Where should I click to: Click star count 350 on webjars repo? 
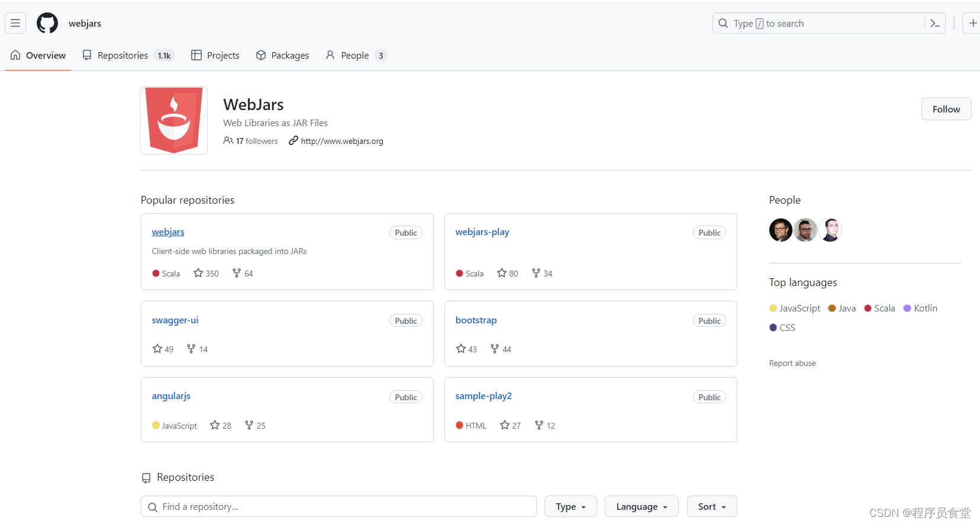(206, 273)
